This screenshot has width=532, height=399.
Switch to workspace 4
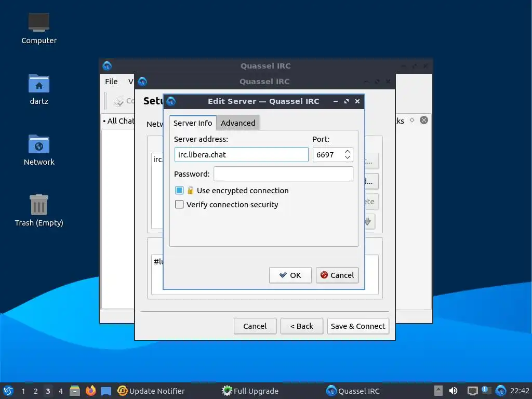61,391
